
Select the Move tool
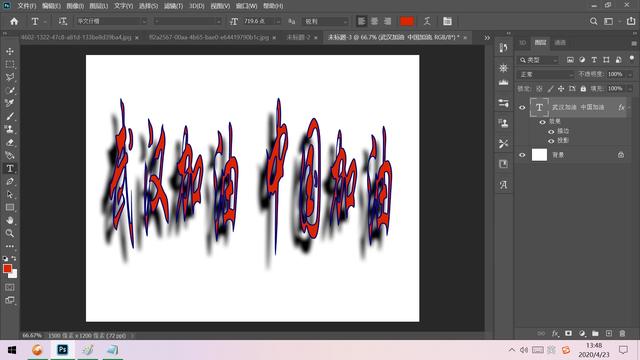pos(10,51)
